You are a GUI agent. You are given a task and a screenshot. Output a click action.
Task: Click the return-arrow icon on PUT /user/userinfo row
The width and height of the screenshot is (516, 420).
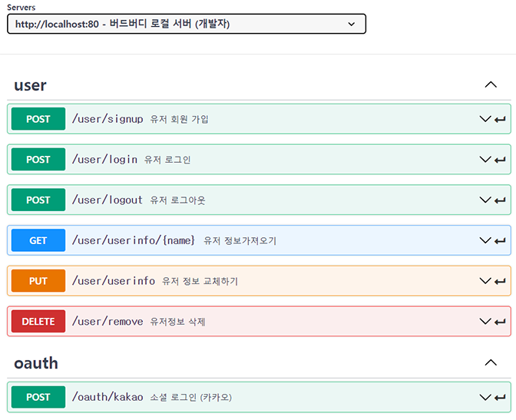[x=500, y=282]
